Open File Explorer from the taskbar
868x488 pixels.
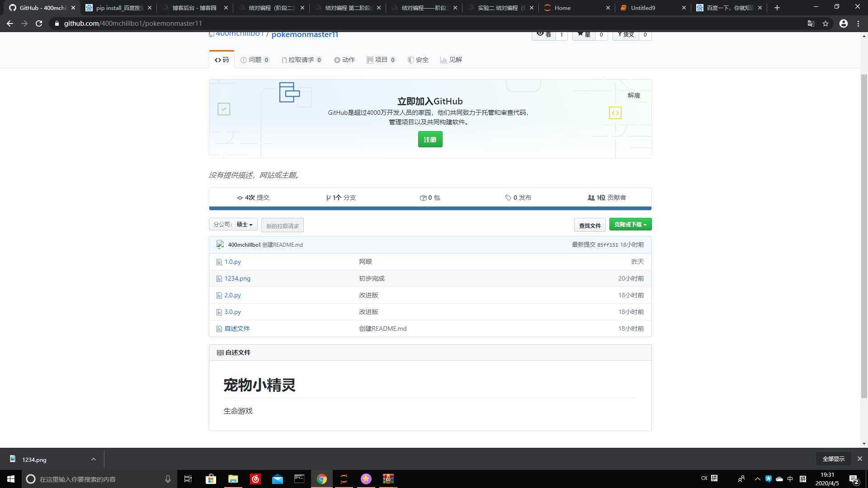pos(233,479)
